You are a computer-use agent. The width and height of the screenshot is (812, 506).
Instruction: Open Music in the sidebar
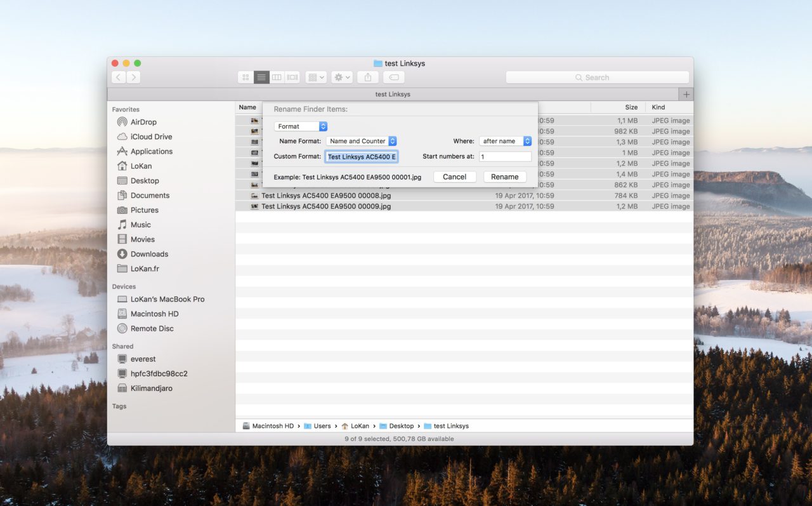tap(140, 224)
